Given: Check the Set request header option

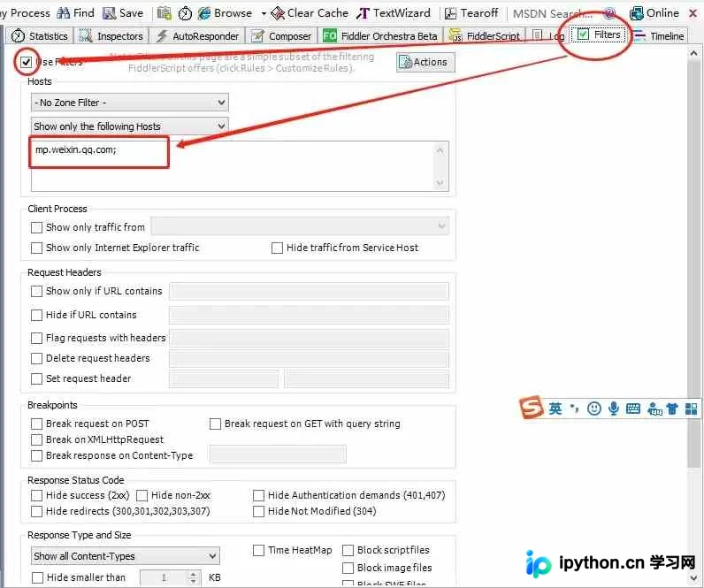Looking at the screenshot, I should pyautogui.click(x=37, y=378).
